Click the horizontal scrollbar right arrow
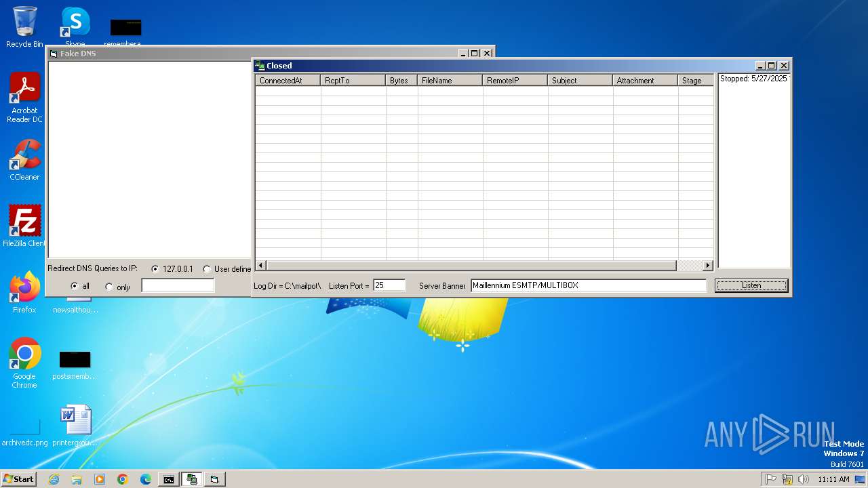Image resolution: width=868 pixels, height=488 pixels. [708, 266]
